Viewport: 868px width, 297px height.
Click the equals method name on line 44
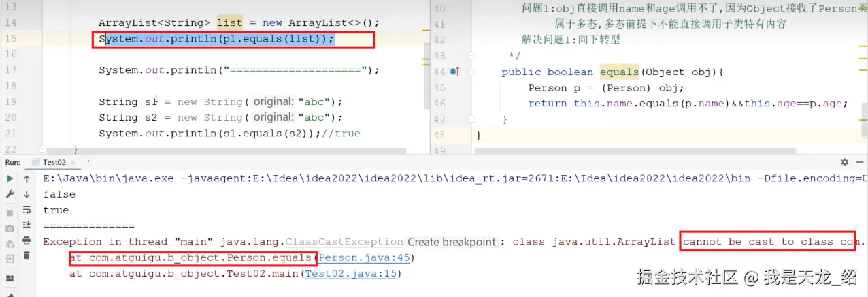coord(619,72)
